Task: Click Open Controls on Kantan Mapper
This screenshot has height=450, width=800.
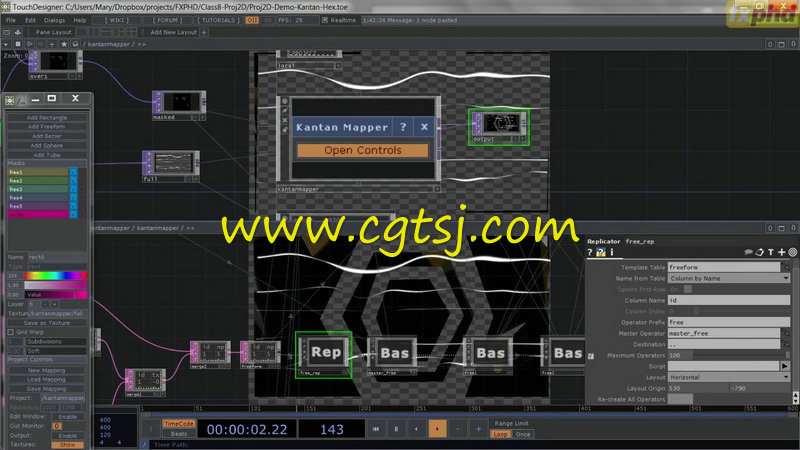Action: pos(363,150)
